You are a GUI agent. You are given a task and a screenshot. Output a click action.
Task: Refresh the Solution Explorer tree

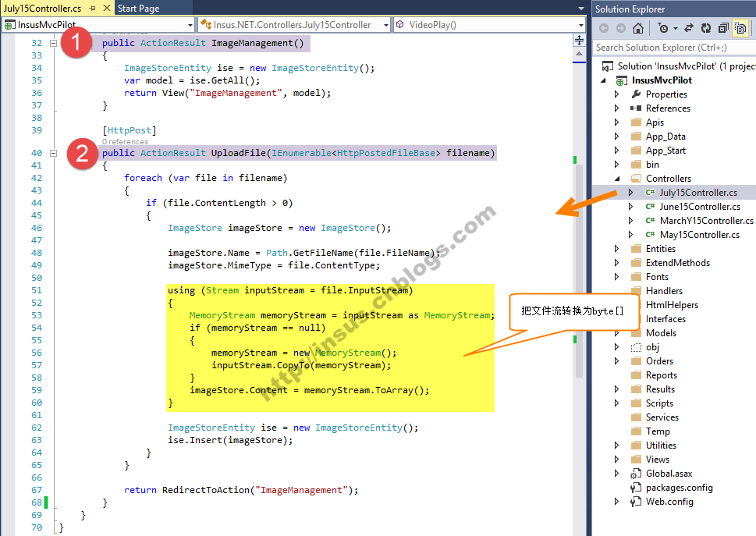pyautogui.click(x=705, y=28)
